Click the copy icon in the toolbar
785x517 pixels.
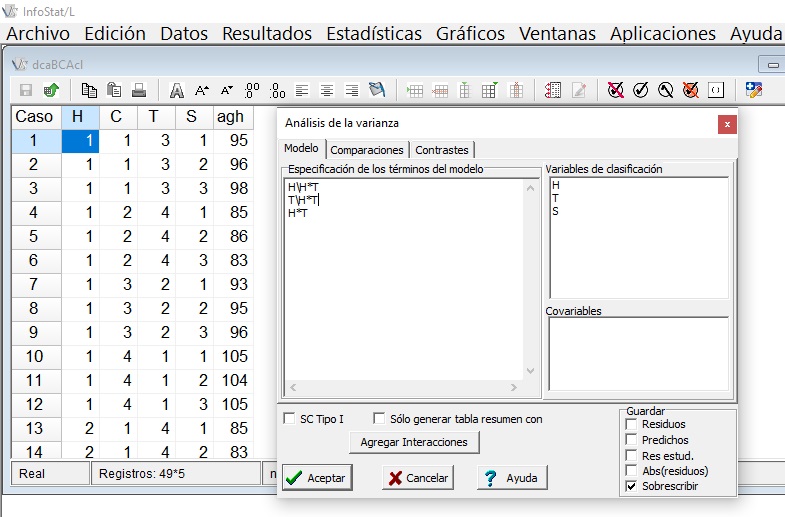(x=89, y=90)
